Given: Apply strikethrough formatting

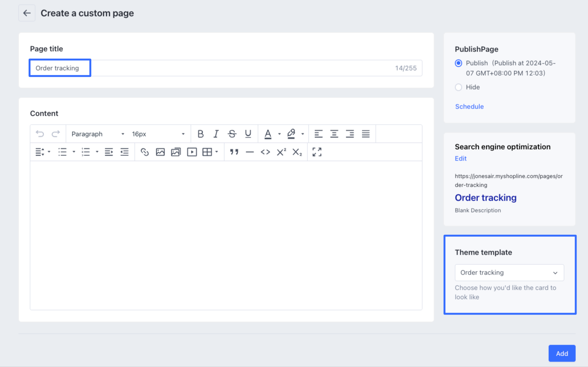Looking at the screenshot, I should click(x=232, y=134).
